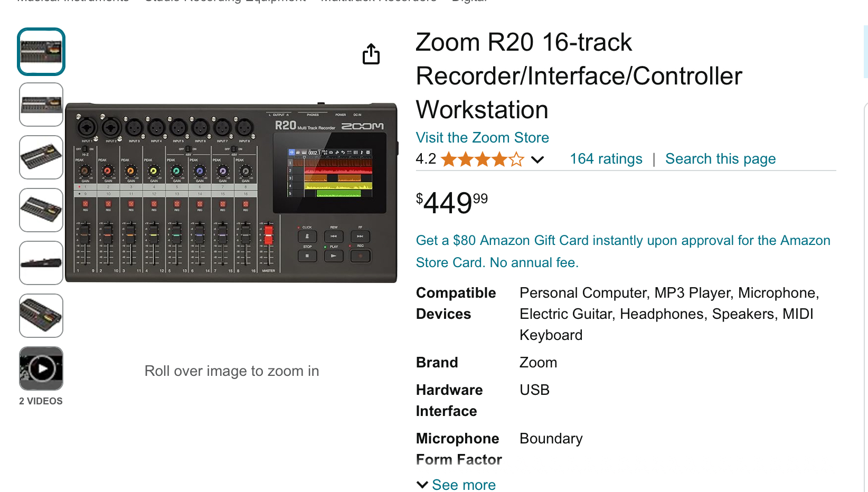Select the sixth product thumbnail
Image resolution: width=868 pixels, height=492 pixels.
(x=41, y=316)
